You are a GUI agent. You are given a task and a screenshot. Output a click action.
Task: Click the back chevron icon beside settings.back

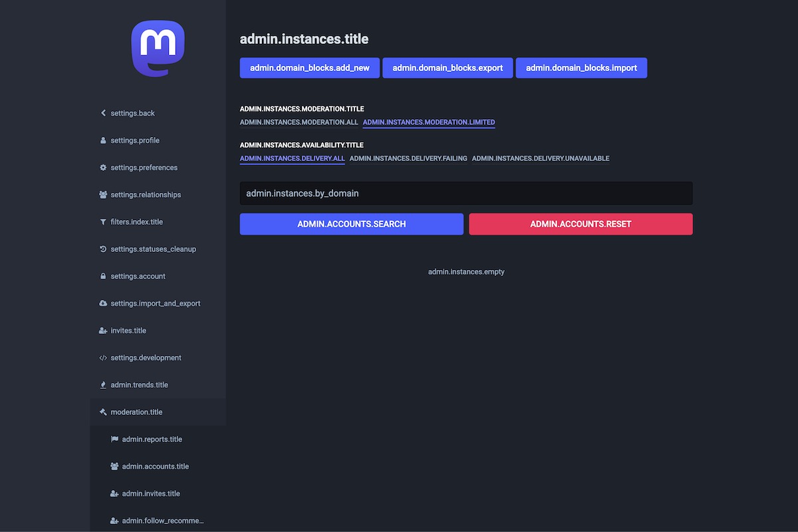103,113
